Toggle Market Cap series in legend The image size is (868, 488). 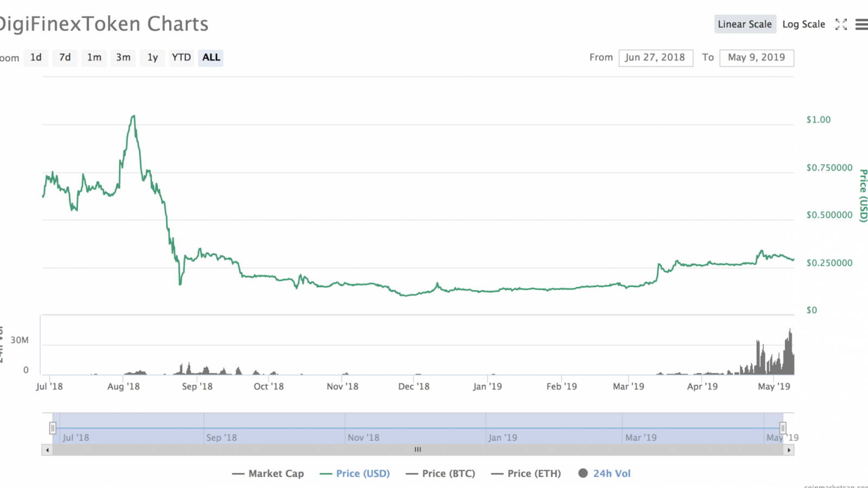(x=268, y=473)
